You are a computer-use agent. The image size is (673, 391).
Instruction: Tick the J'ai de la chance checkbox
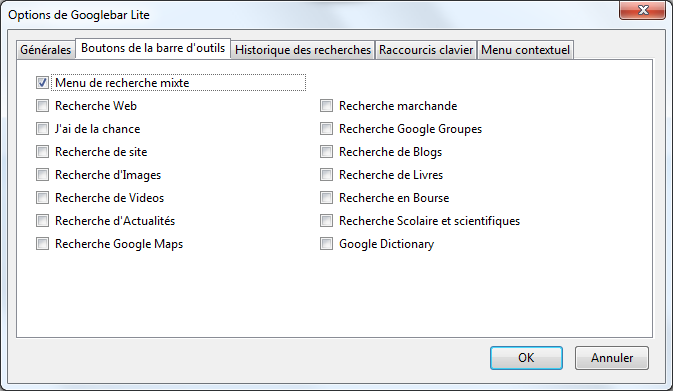point(42,129)
